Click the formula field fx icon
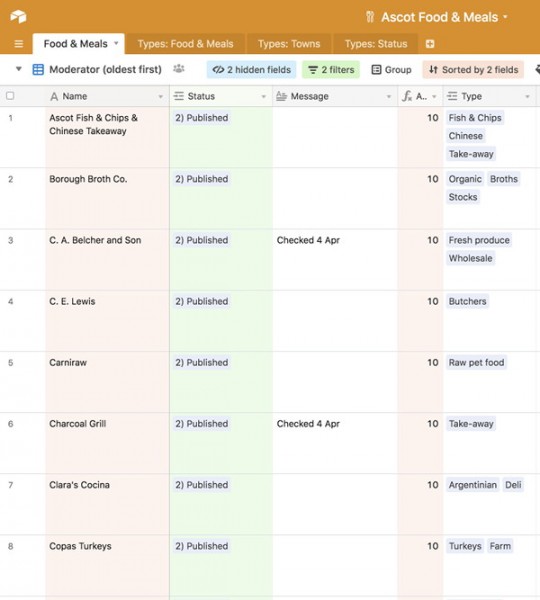The width and height of the screenshot is (540, 600). coord(407,96)
